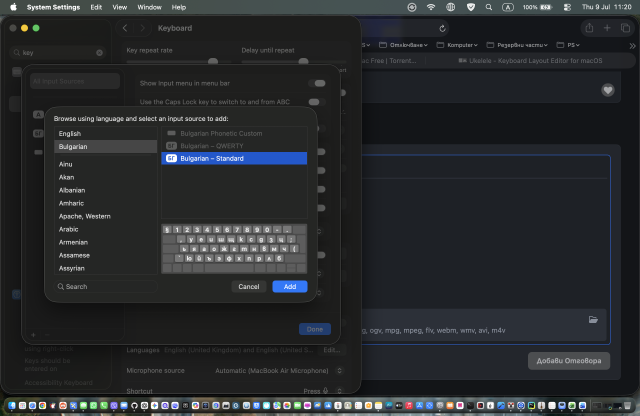
Task: Click the settings search field containing key
Action: click(58, 53)
